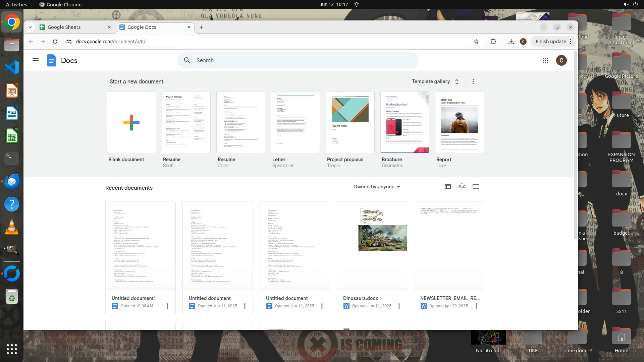
Task: Create a Blank document from the thumbnail
Action: click(131, 122)
